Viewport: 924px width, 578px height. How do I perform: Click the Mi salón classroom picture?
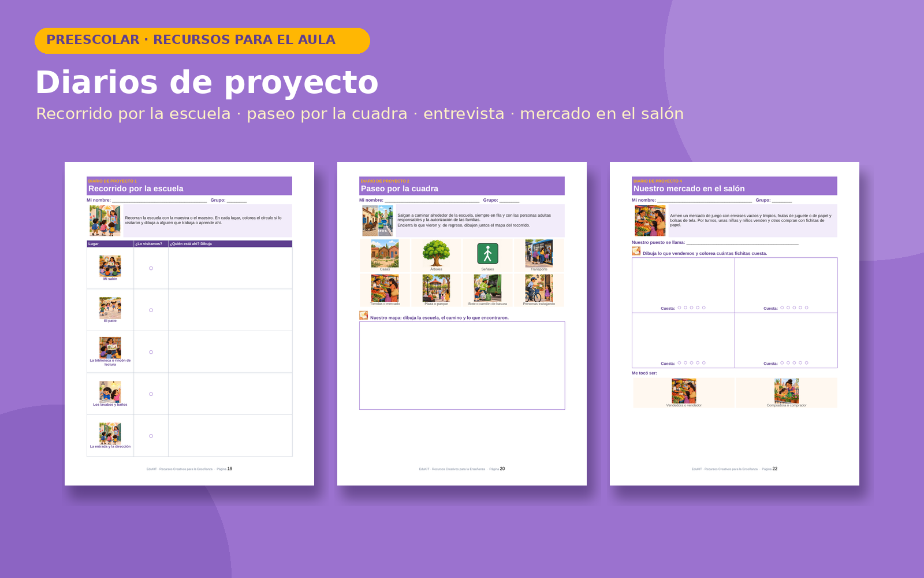[110, 266]
